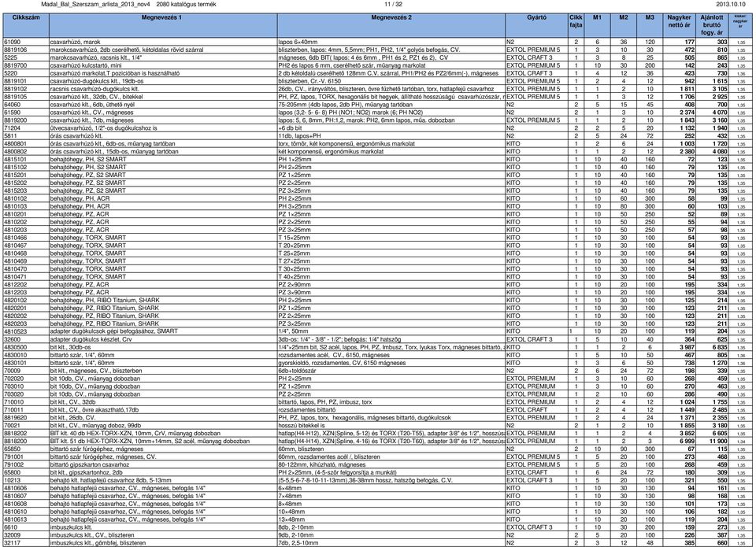Click 'bit klt., mágneses, CV., bliszterben' cell

[96, 371]
